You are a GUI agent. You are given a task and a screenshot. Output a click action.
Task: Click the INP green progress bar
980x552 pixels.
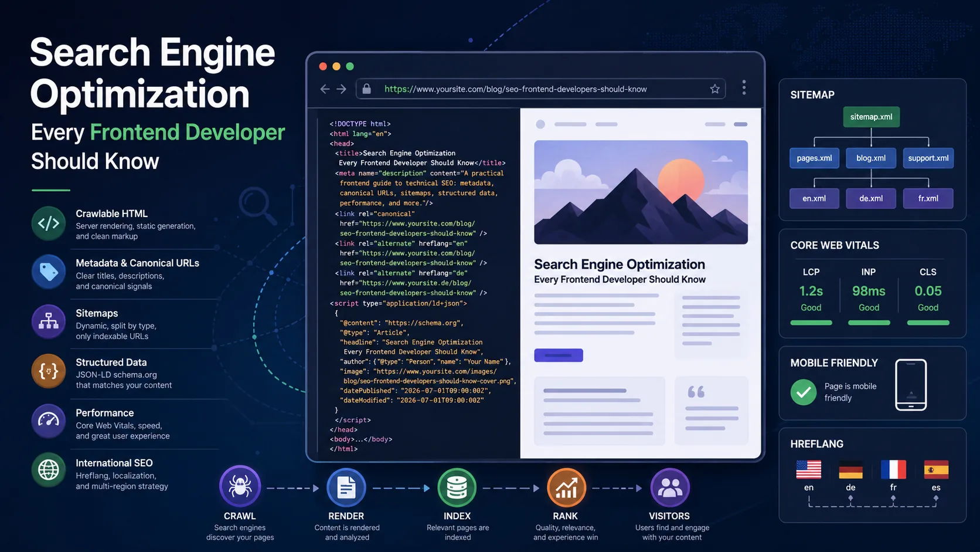[869, 323]
